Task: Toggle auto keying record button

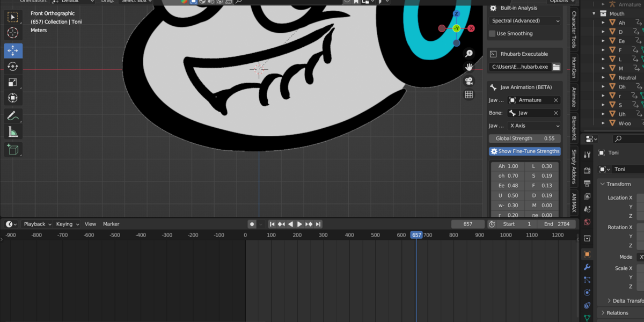Action: (x=252, y=224)
